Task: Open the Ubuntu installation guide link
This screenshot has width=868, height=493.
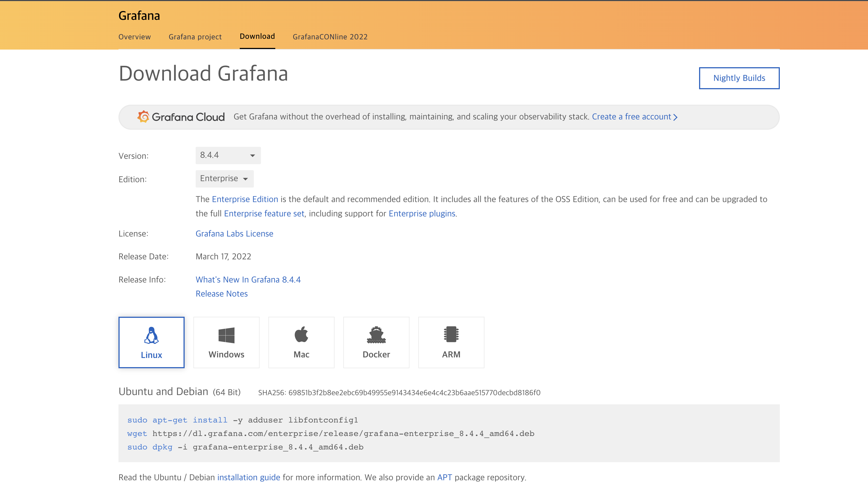Action: pyautogui.click(x=249, y=477)
